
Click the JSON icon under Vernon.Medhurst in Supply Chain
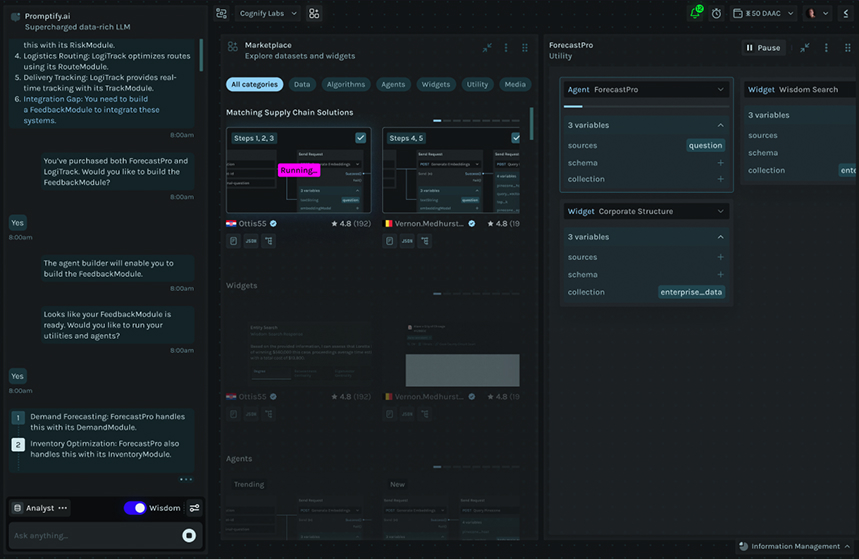tap(407, 241)
